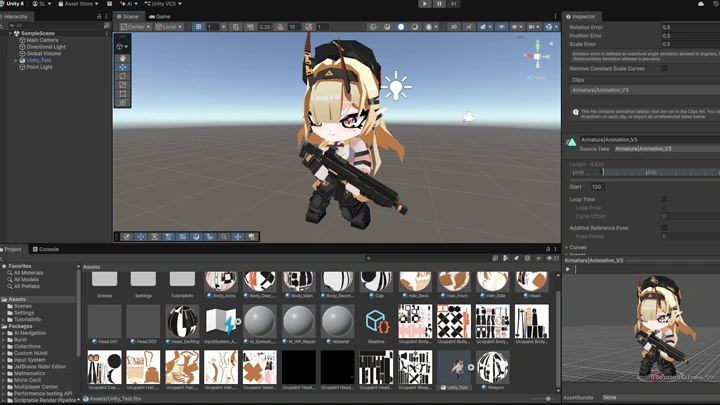Viewport: 720px width, 405px height.
Task: Select the Inspector tab
Action: click(x=580, y=16)
